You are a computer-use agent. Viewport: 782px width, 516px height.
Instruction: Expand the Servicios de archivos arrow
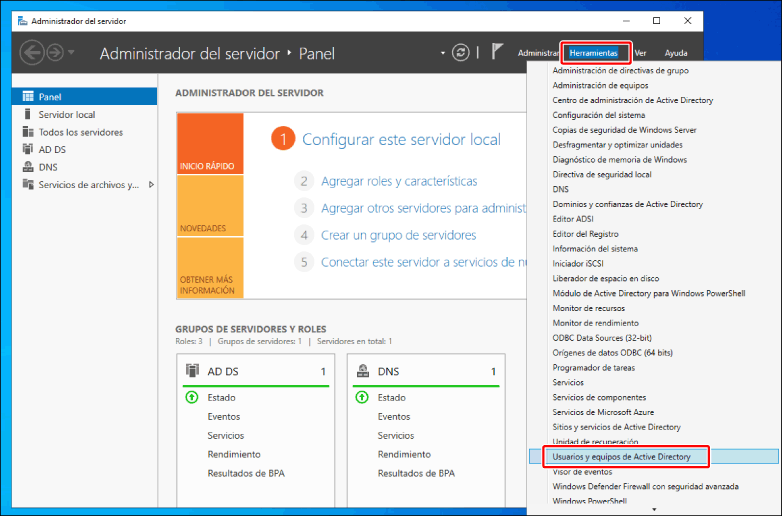point(151,184)
